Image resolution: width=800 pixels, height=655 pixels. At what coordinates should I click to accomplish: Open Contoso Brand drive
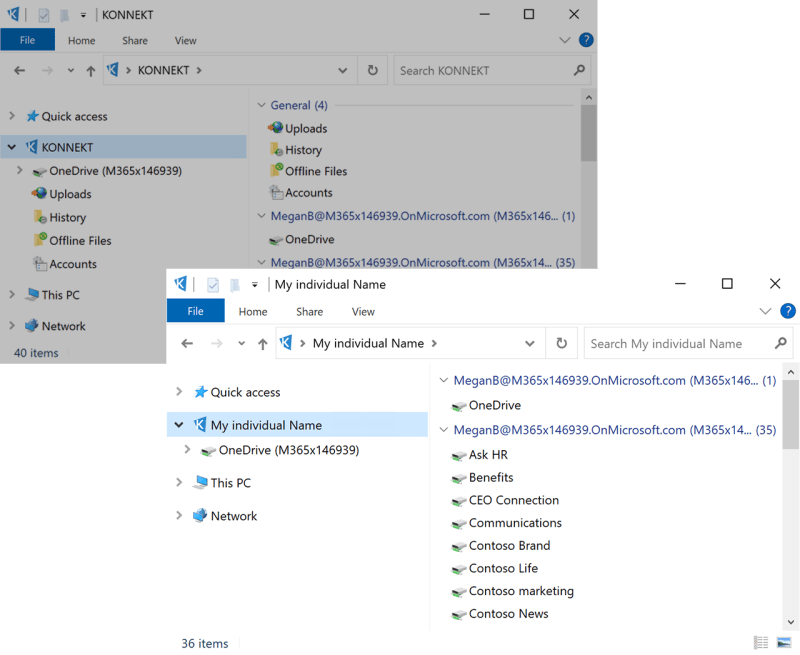[x=501, y=545]
